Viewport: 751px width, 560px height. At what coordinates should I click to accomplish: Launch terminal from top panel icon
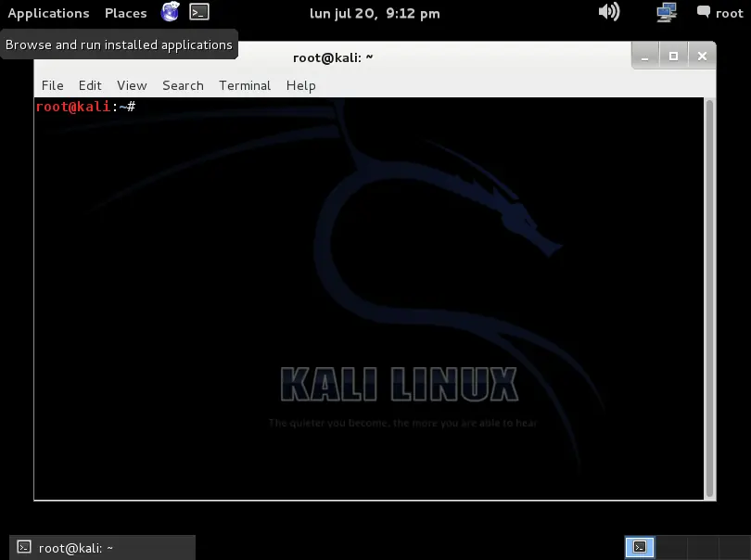pyautogui.click(x=199, y=12)
